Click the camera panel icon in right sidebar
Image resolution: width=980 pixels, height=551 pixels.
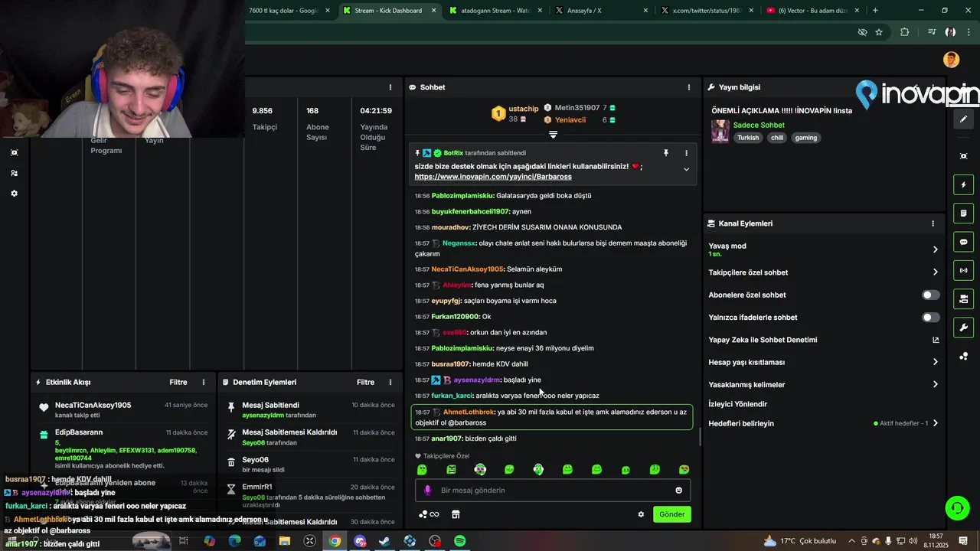pos(963,298)
